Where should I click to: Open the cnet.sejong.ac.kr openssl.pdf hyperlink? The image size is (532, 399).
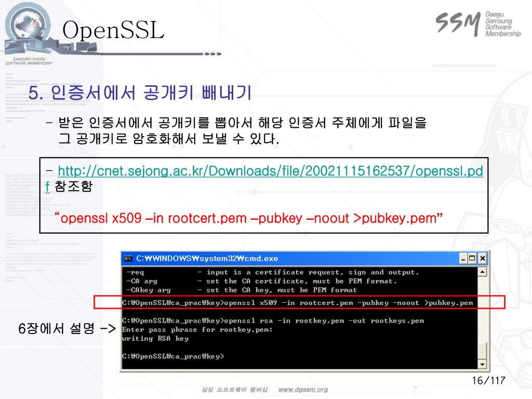(x=270, y=171)
